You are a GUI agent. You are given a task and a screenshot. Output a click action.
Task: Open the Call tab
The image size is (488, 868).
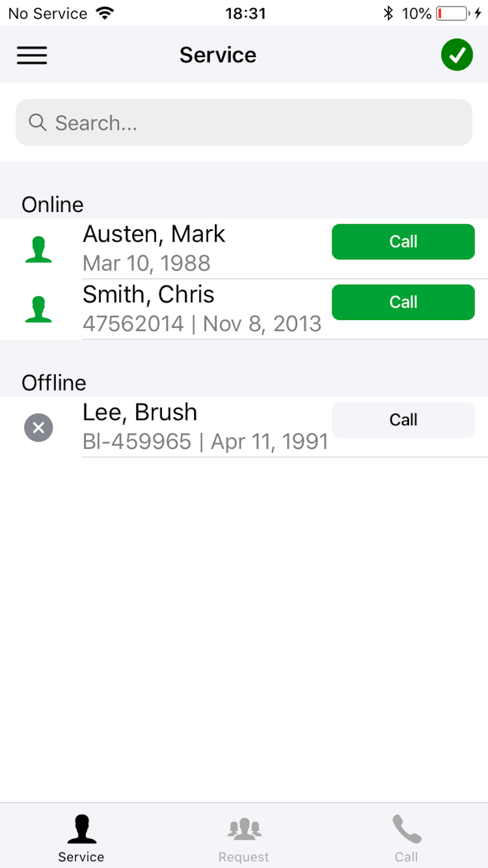407,838
